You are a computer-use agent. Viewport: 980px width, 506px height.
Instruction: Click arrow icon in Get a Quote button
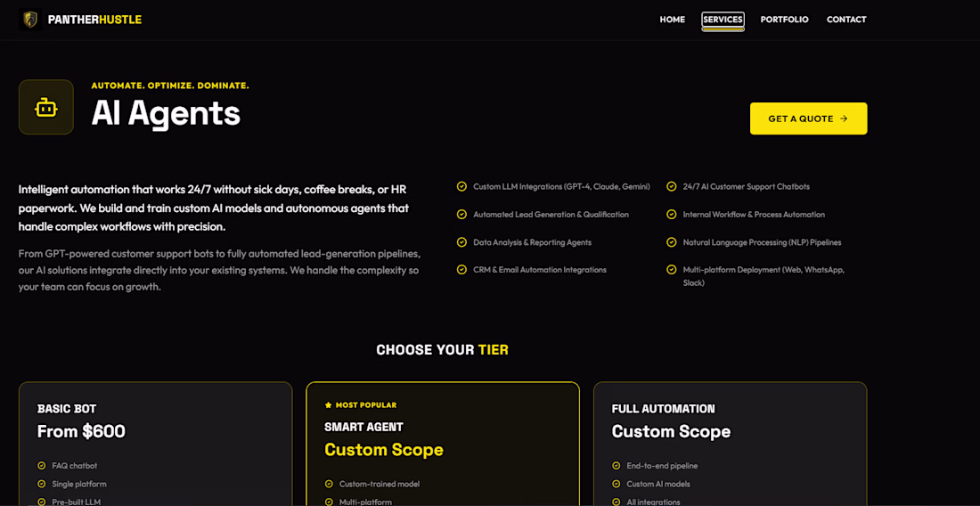tap(844, 118)
